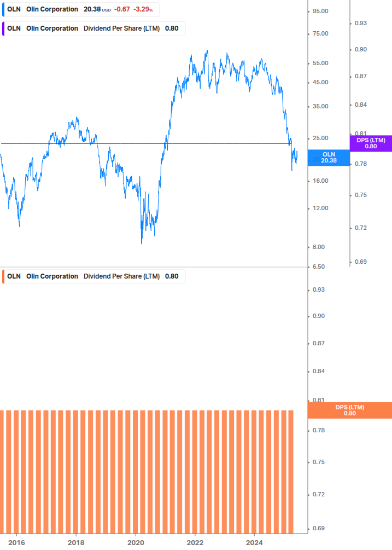Image resolution: width=392 pixels, height=550 pixels.
Task: Click 0.84 on the price pane's dividend axis
Action: (361, 105)
